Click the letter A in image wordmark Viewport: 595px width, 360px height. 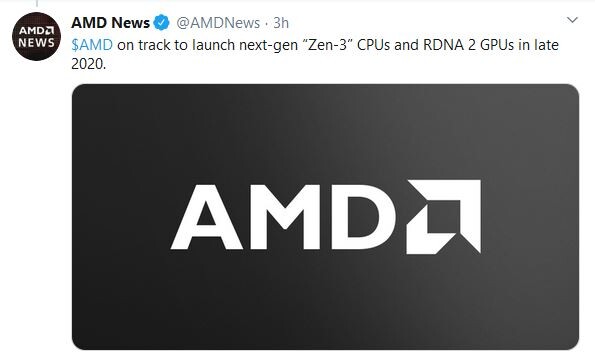(206, 217)
